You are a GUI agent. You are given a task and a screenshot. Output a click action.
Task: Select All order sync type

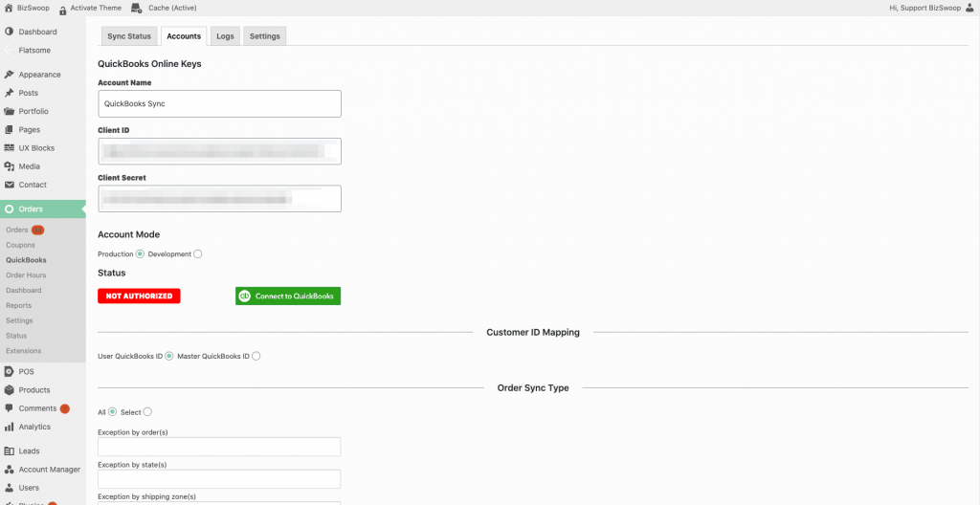pyautogui.click(x=113, y=412)
